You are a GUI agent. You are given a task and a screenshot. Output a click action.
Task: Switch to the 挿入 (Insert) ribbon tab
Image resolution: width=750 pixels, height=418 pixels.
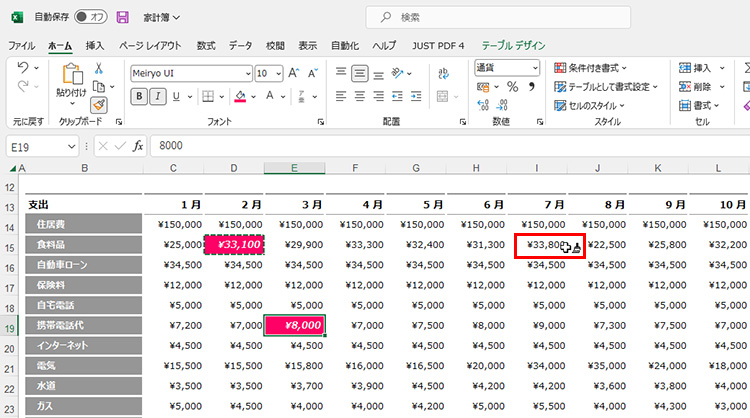(x=94, y=45)
